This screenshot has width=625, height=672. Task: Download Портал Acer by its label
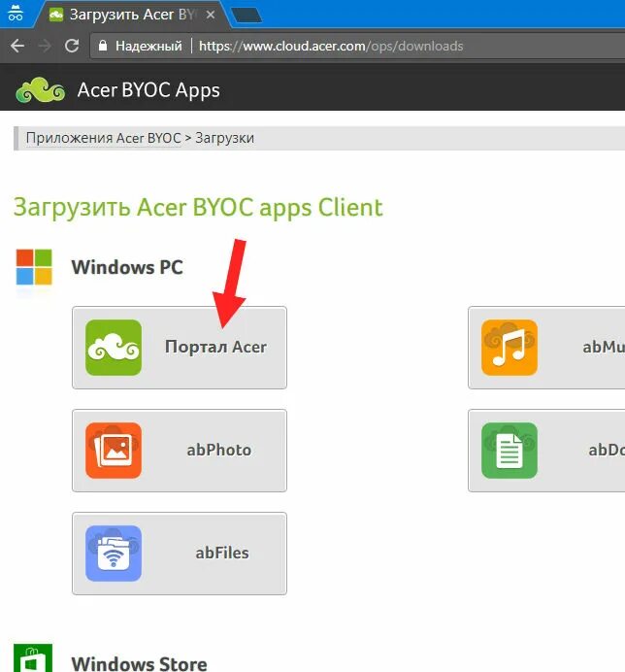click(x=215, y=347)
